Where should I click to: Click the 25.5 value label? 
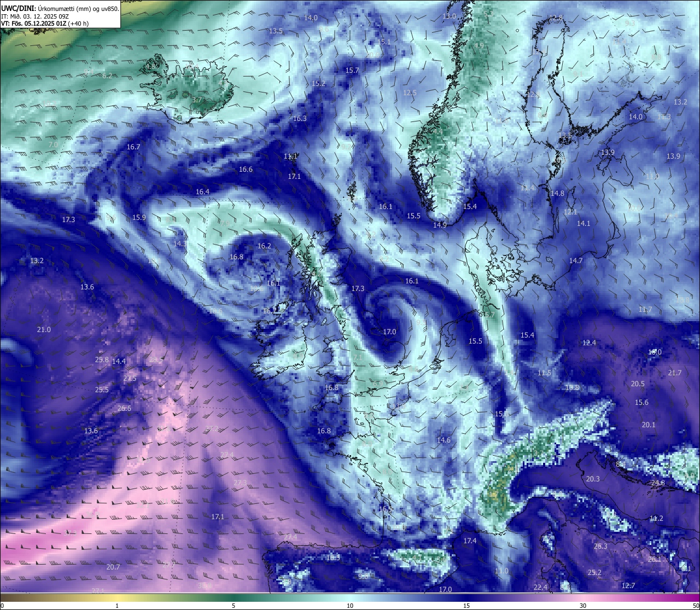[x=102, y=390]
